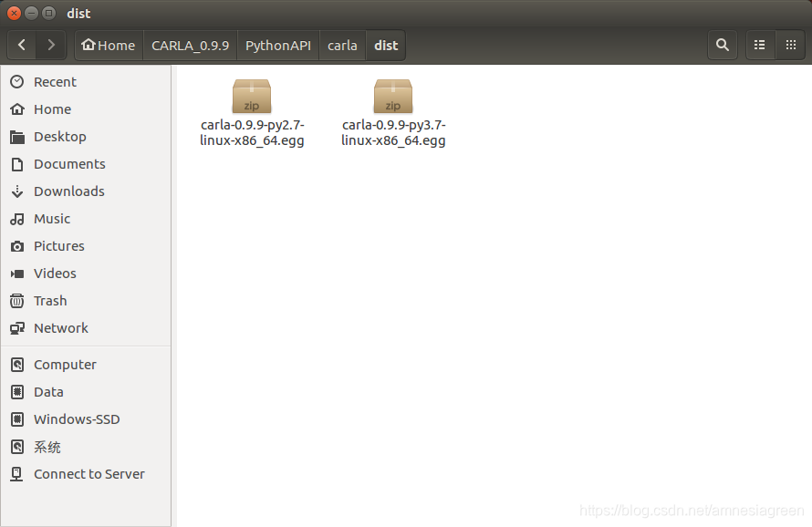Viewport: 812px width, 527px height.
Task: Open the Downloads sidebar entry label
Action: tap(68, 191)
